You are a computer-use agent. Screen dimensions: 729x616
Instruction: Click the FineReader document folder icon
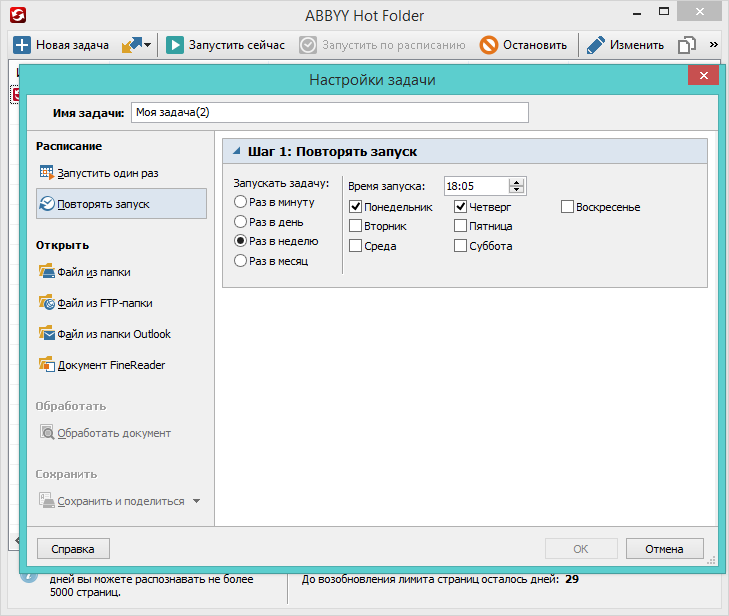coord(46,364)
